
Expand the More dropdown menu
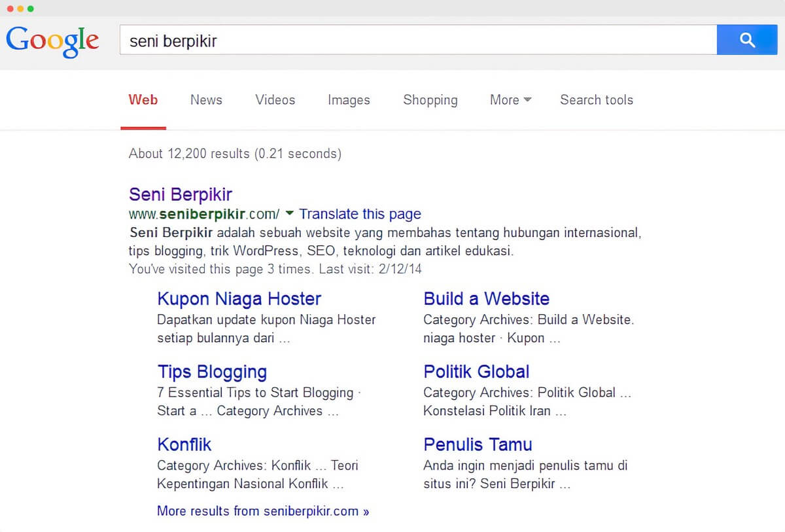(510, 100)
